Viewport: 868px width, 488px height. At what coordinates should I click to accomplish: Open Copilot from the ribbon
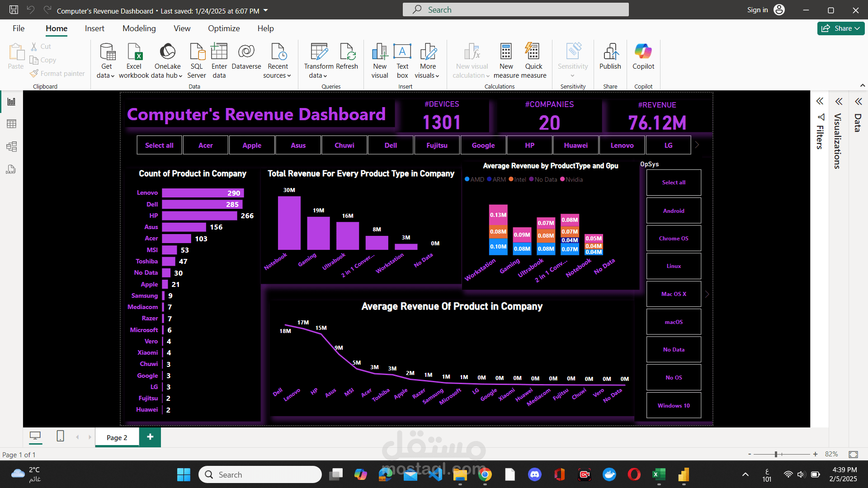(x=643, y=57)
